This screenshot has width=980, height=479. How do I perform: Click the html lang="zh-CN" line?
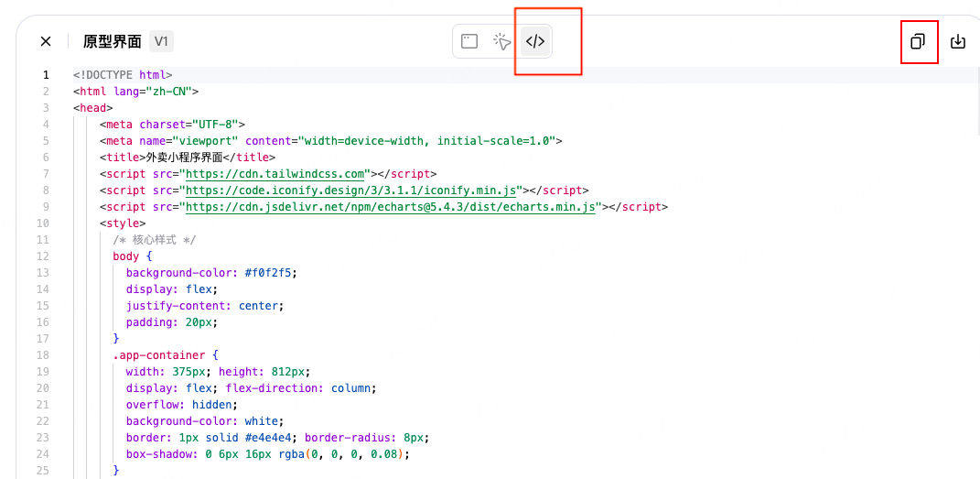click(135, 92)
